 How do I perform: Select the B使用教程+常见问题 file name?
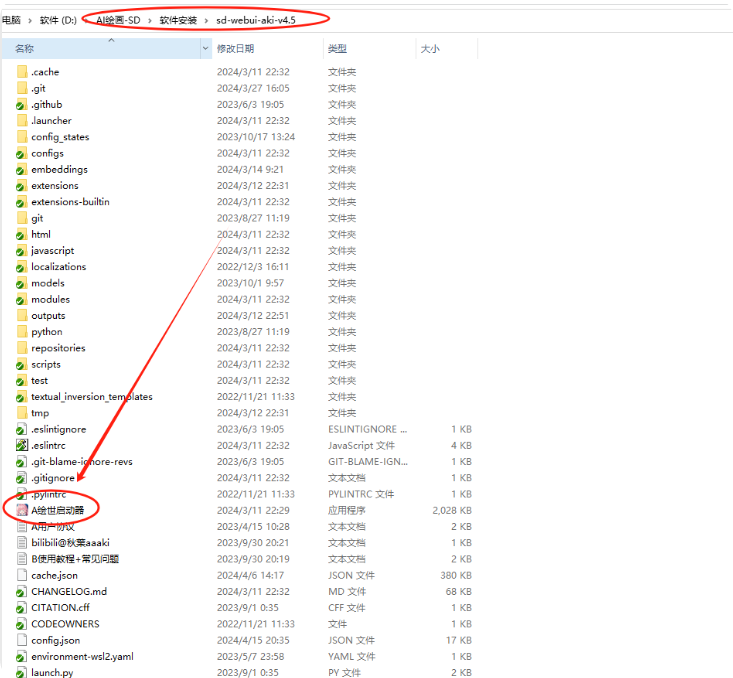coord(75,559)
